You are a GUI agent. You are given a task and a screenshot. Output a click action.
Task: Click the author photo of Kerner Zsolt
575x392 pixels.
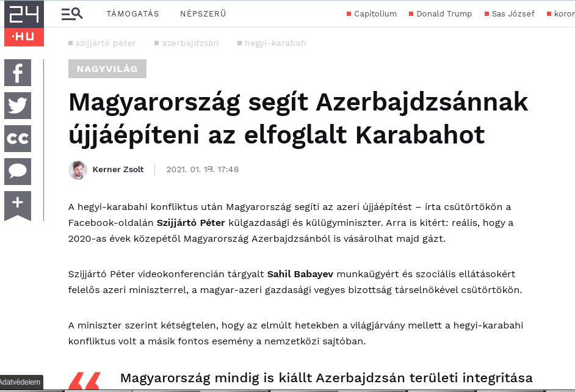pyautogui.click(x=78, y=170)
